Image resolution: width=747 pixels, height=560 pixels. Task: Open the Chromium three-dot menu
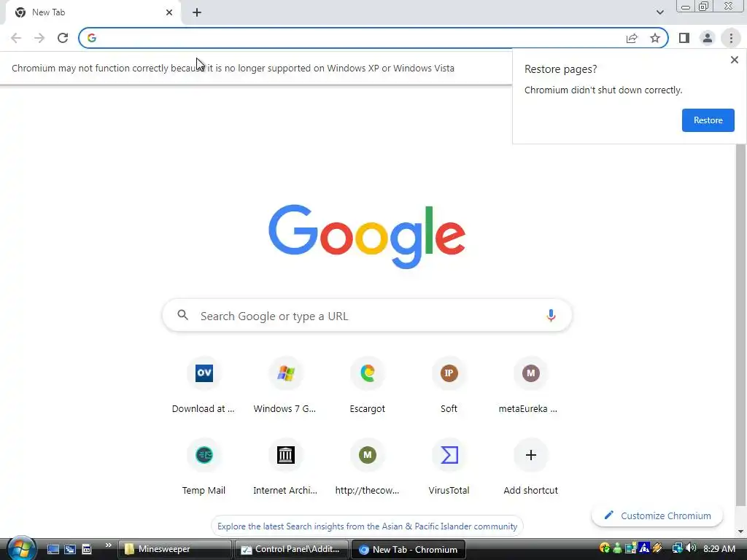tap(731, 38)
